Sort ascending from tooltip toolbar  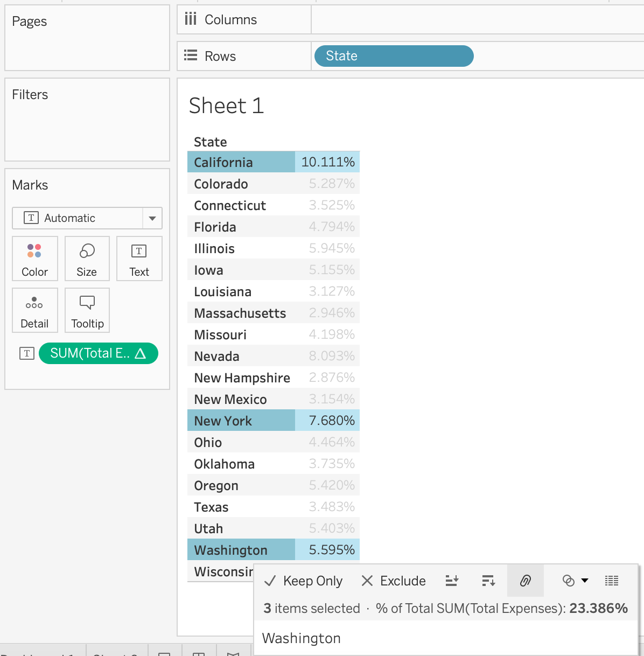[452, 581]
